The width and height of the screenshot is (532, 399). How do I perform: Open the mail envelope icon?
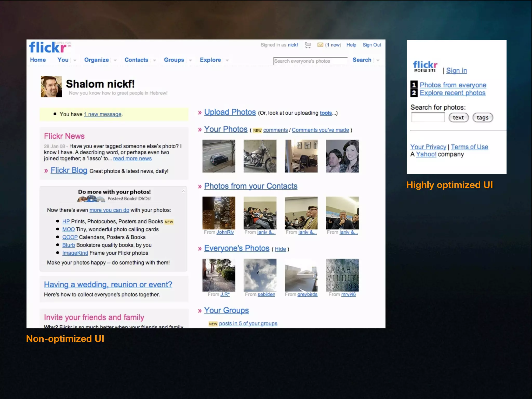[320, 45]
